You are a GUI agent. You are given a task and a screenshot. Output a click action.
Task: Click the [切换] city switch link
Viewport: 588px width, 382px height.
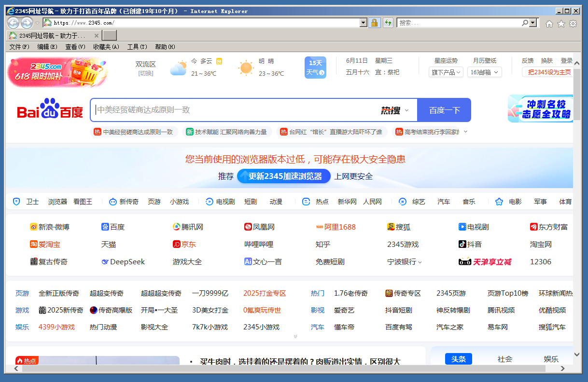tap(146, 73)
